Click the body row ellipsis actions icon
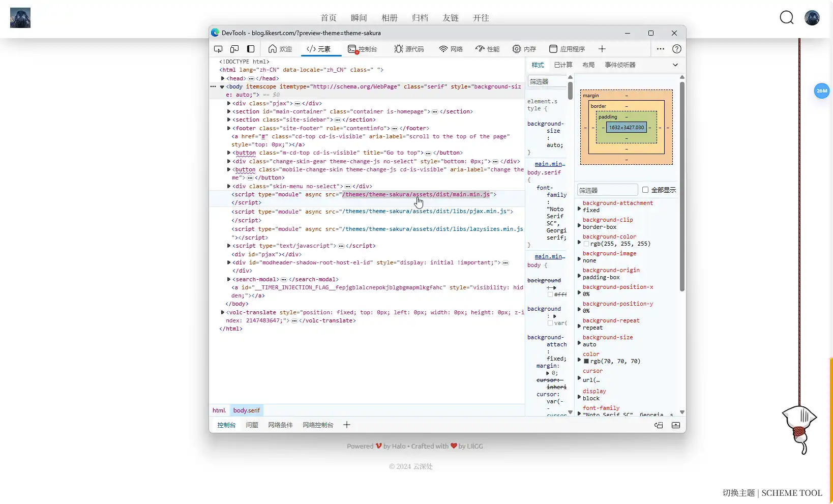833x504 pixels. pyautogui.click(x=213, y=87)
